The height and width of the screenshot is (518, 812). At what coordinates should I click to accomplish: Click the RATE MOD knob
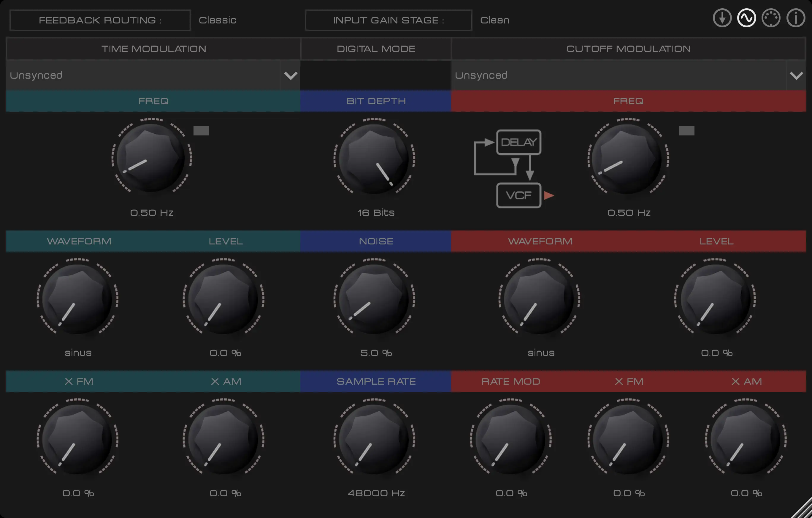[x=510, y=439]
